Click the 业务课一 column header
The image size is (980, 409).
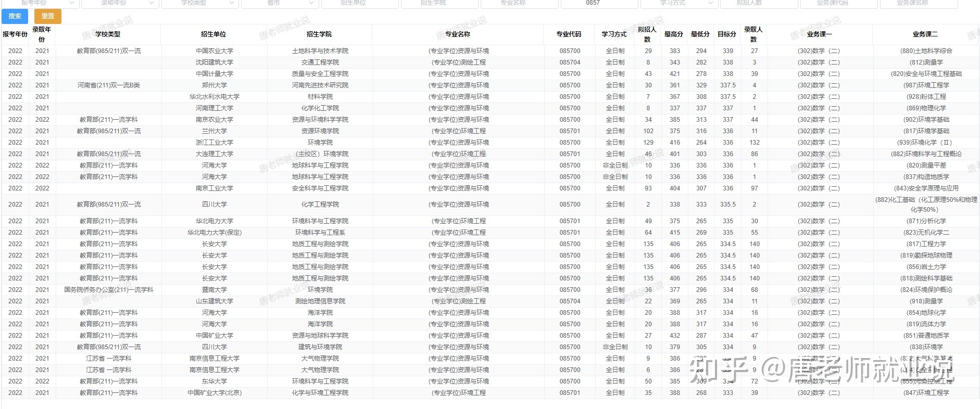pos(820,34)
